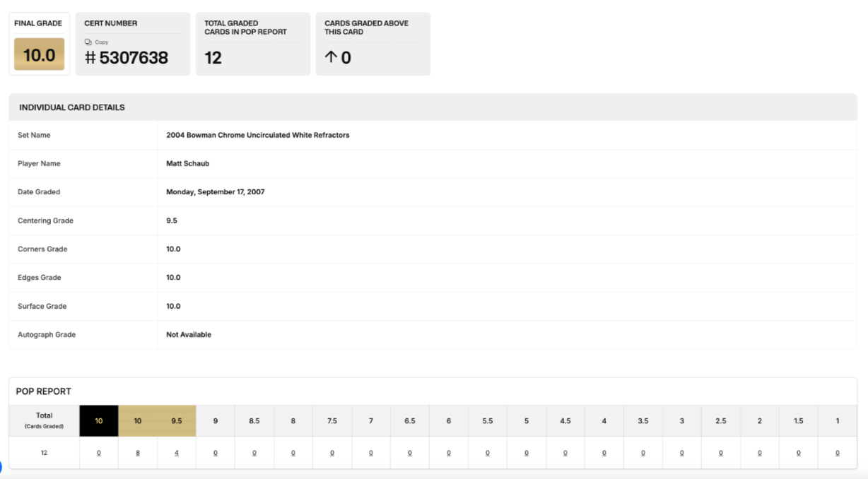Open the count under grade 7

[371, 453]
